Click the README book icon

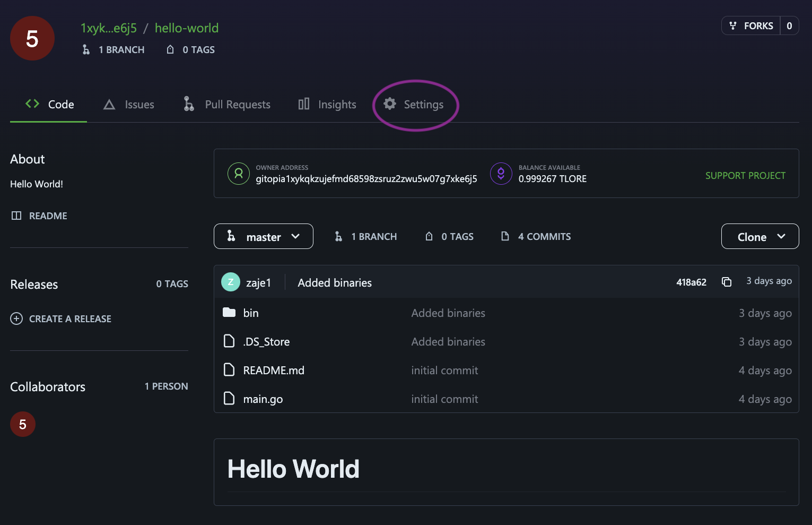16,216
